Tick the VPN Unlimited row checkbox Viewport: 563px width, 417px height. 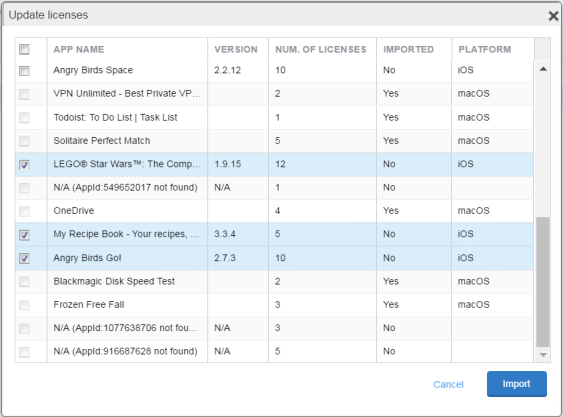tap(24, 94)
